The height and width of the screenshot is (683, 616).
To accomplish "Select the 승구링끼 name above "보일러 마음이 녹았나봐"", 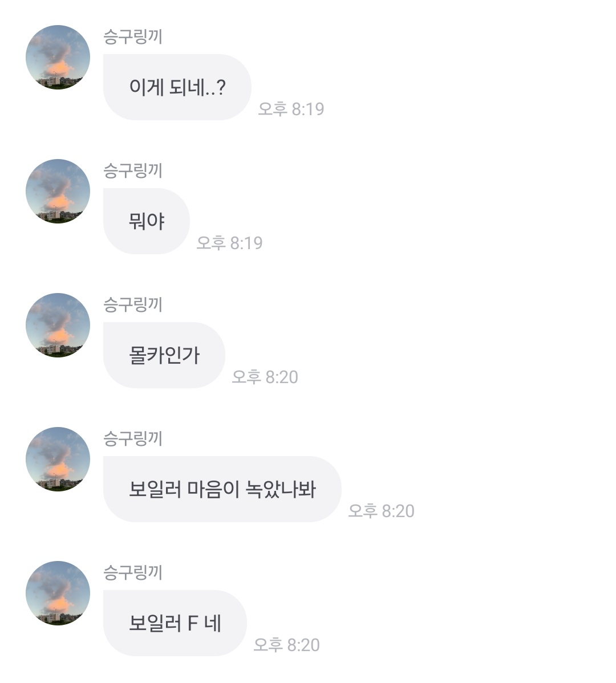I will (133, 439).
